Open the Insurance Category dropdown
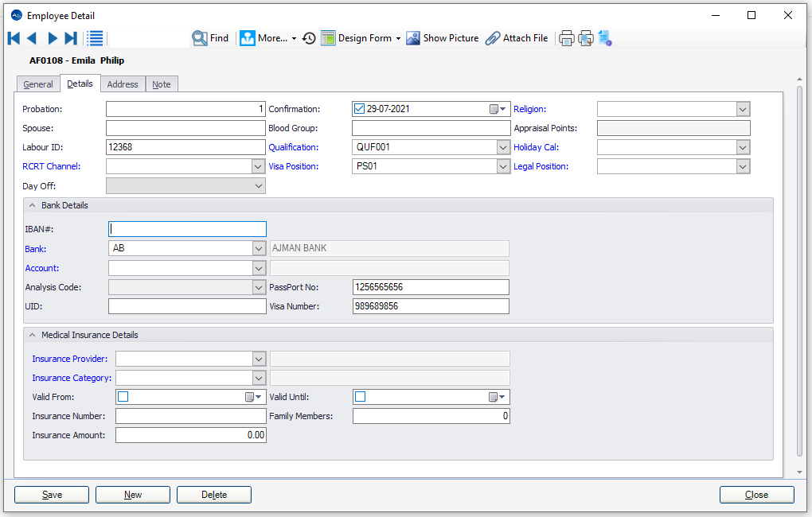The width and height of the screenshot is (812, 517). (259, 378)
